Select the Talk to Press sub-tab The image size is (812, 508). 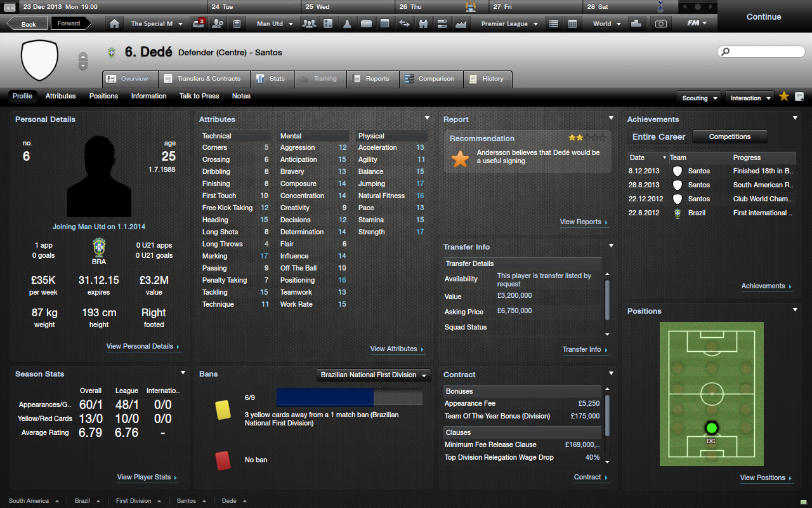pos(199,96)
